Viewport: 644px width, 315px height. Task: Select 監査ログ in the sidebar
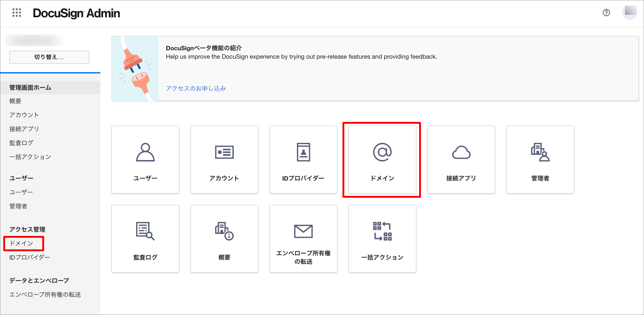tap(21, 143)
